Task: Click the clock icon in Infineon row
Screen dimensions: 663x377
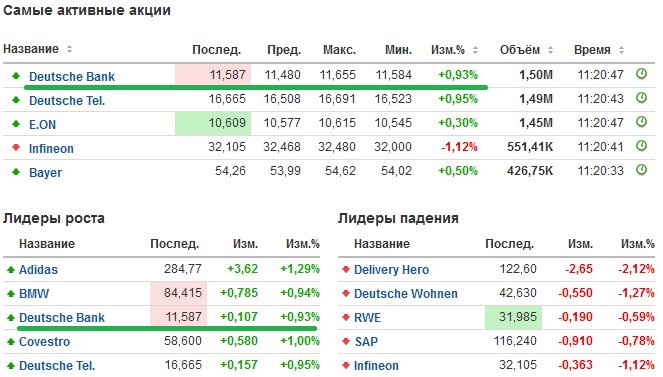Action: pos(641,146)
